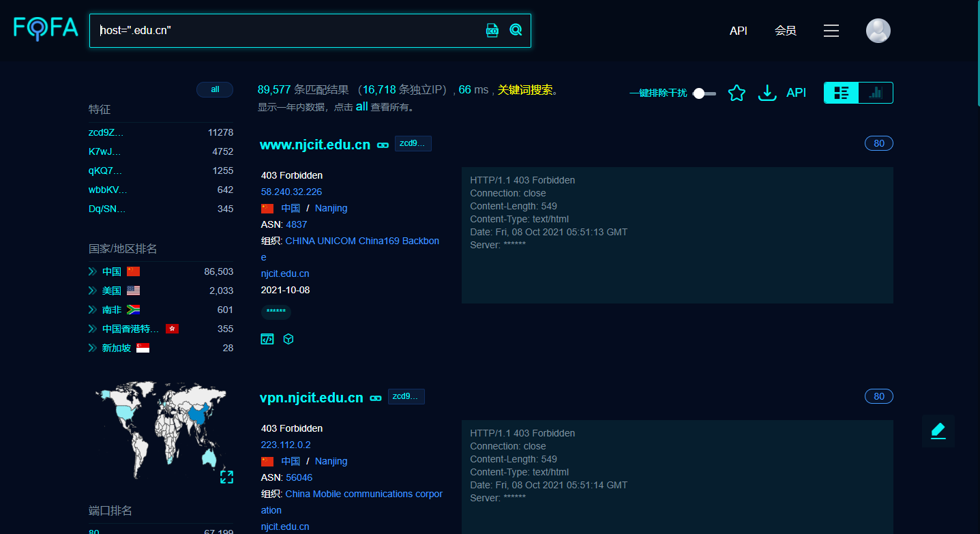Screen dimensions: 980x534
Task: Switch to chart statistics view
Action: [876, 93]
